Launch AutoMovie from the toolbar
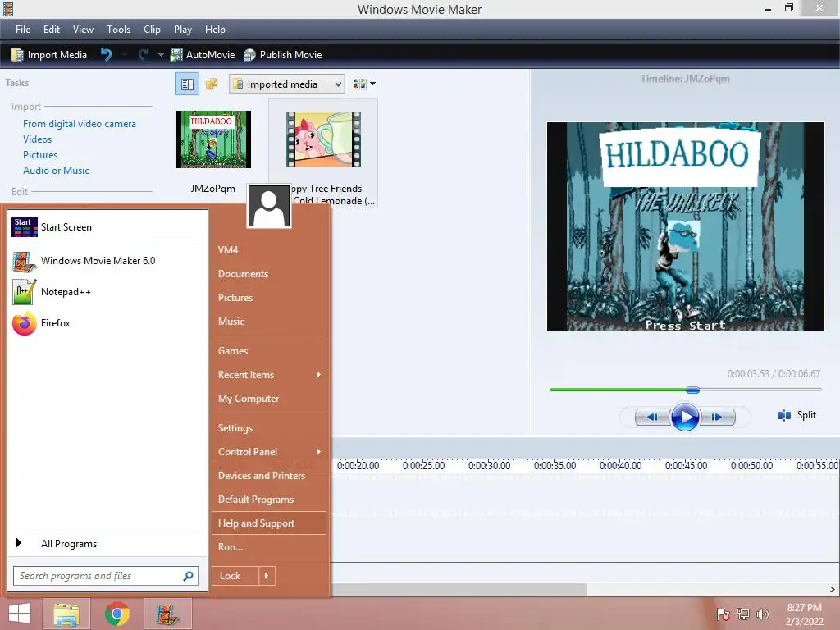The image size is (840, 630). pos(203,55)
